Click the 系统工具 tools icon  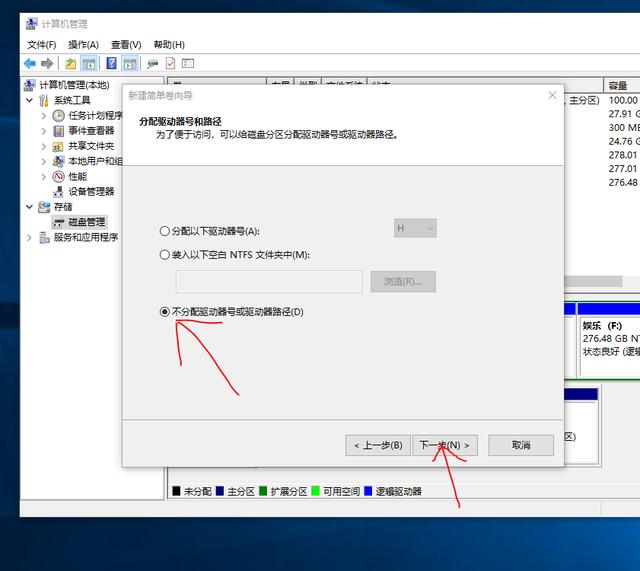(44, 100)
